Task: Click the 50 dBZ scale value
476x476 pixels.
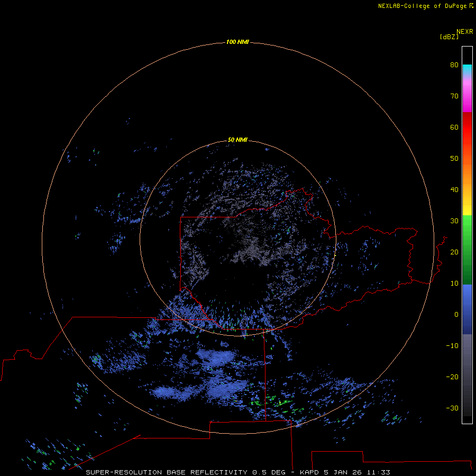Action: click(454, 159)
